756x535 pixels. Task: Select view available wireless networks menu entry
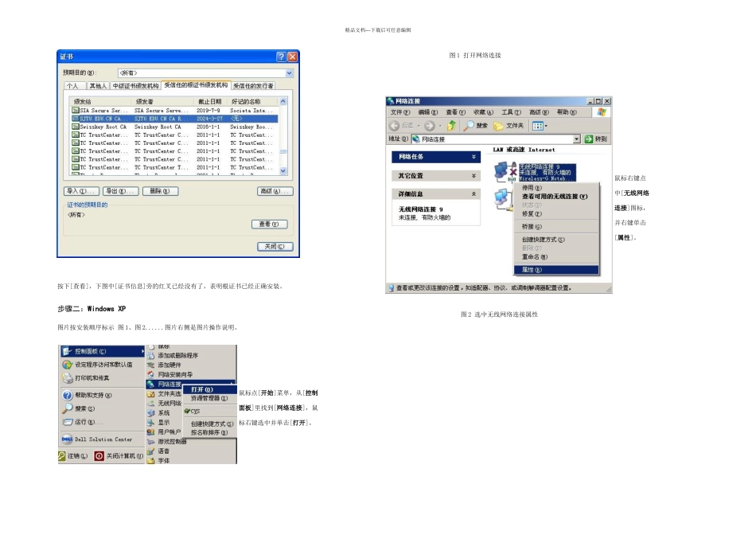(555, 197)
